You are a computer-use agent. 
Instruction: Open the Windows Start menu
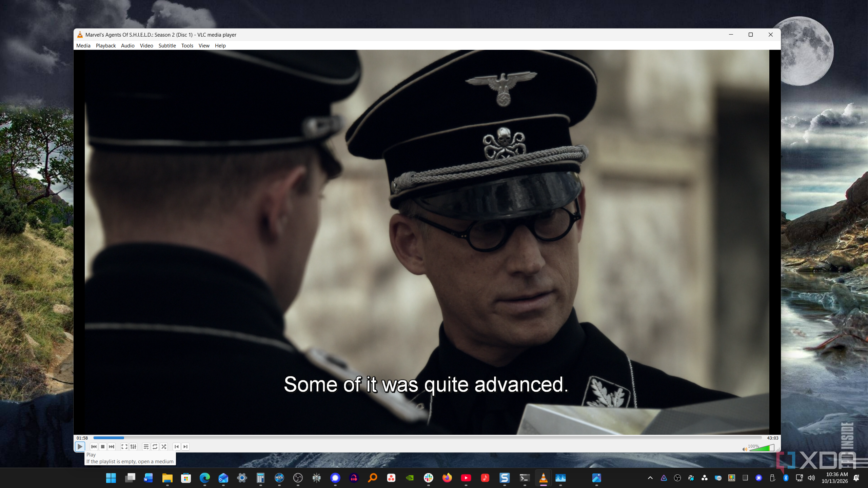tap(111, 478)
